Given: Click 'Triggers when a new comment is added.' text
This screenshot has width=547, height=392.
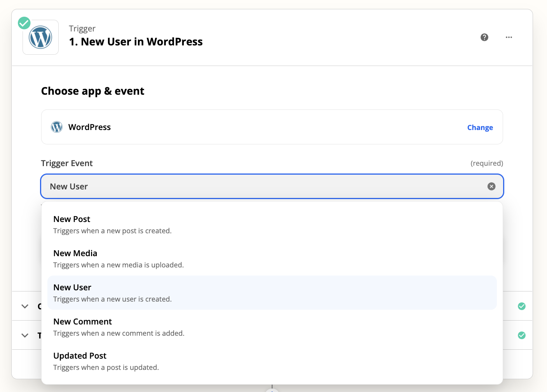Looking at the screenshot, I should coord(119,333).
